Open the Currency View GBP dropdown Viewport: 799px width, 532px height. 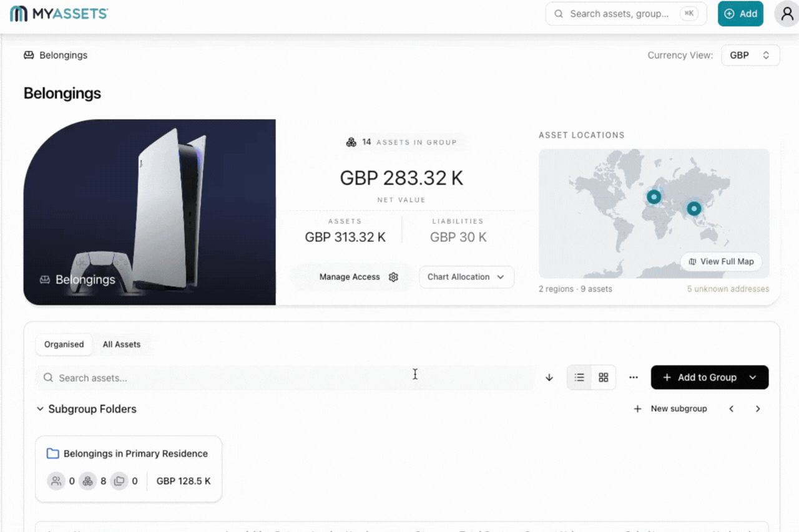750,55
